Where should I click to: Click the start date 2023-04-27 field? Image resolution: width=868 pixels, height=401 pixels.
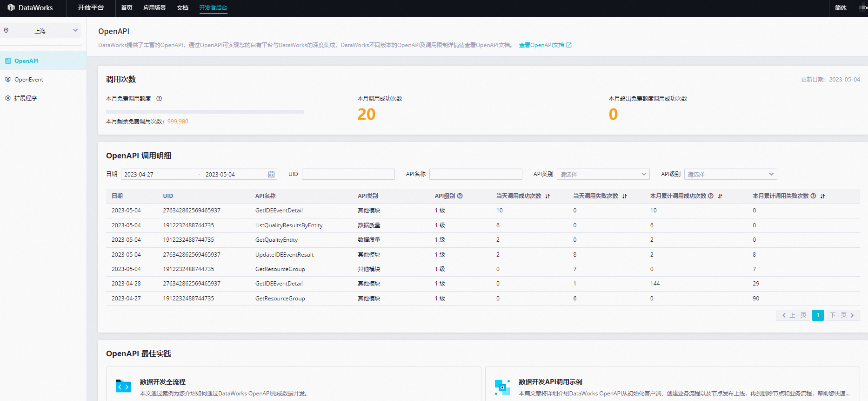(x=139, y=174)
